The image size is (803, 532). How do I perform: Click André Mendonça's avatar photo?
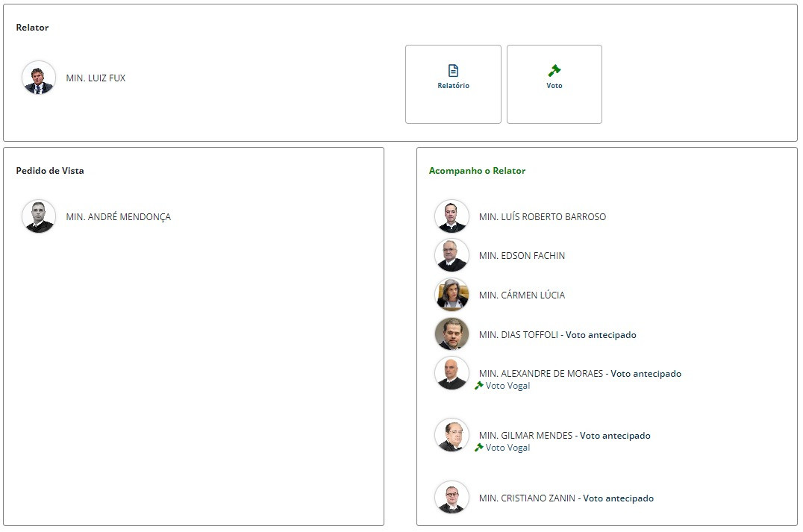click(39, 216)
